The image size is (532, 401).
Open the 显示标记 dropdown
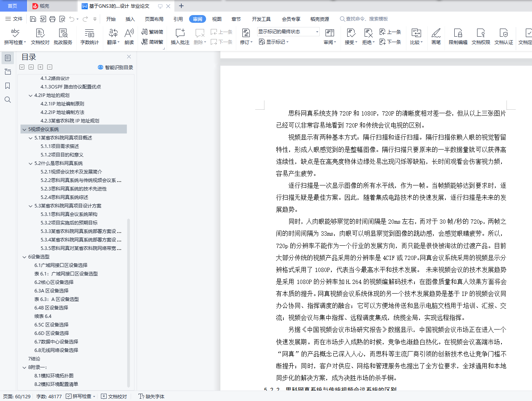(x=274, y=42)
